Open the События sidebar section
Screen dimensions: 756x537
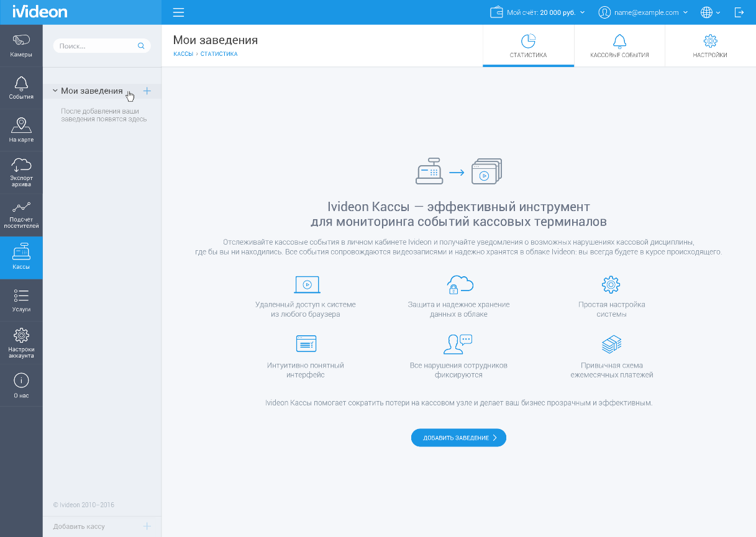pyautogui.click(x=21, y=88)
